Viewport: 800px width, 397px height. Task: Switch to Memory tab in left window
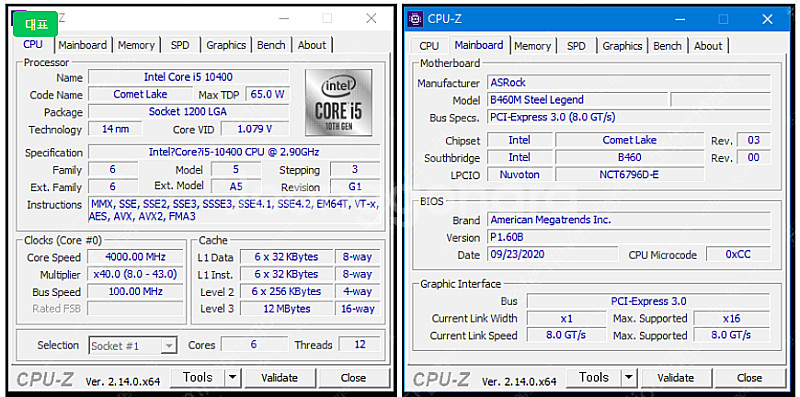[x=136, y=45]
